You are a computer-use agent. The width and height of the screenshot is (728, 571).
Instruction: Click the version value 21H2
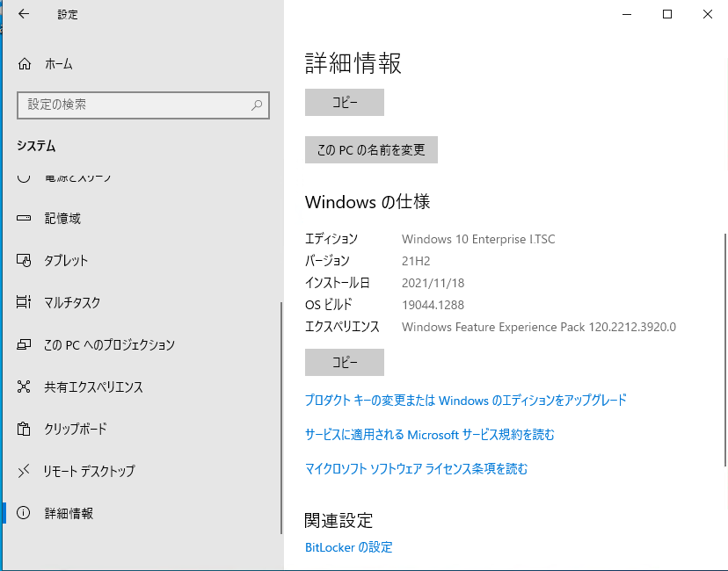416,261
